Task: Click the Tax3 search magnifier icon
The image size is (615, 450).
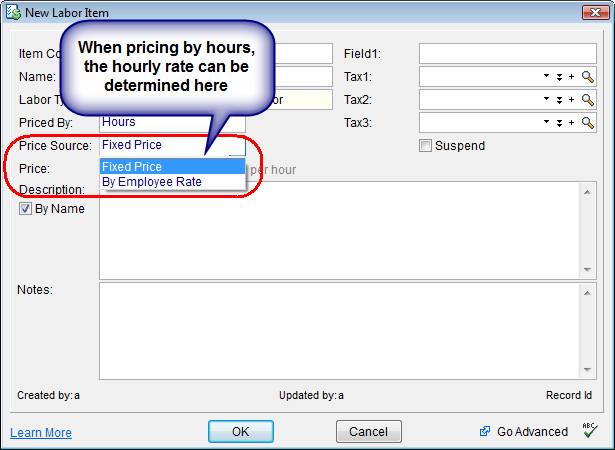Action: click(588, 122)
